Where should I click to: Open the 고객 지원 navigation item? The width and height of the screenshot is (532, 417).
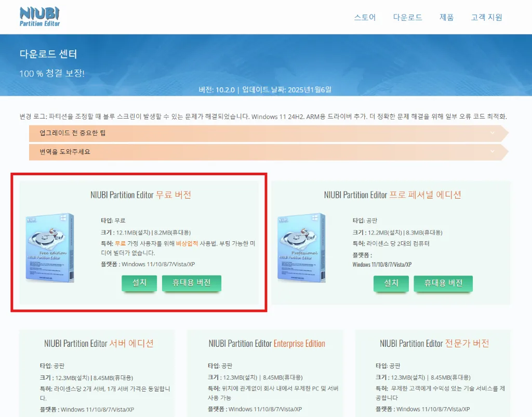487,17
